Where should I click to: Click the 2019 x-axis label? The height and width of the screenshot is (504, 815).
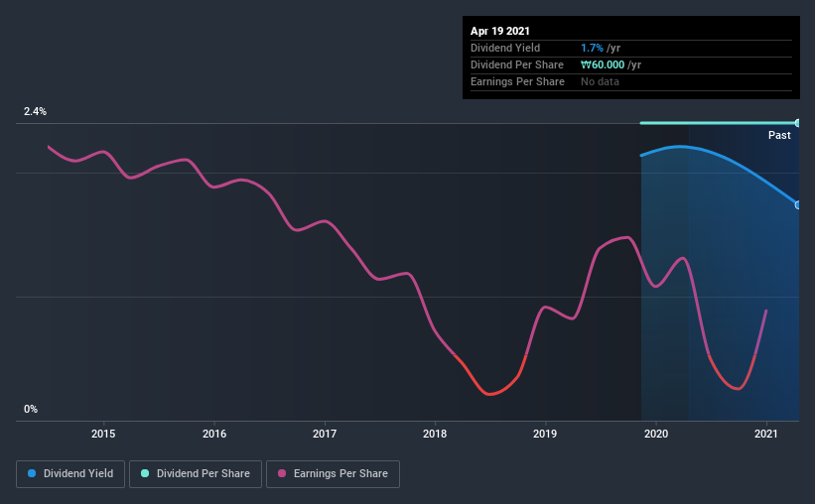(x=545, y=434)
